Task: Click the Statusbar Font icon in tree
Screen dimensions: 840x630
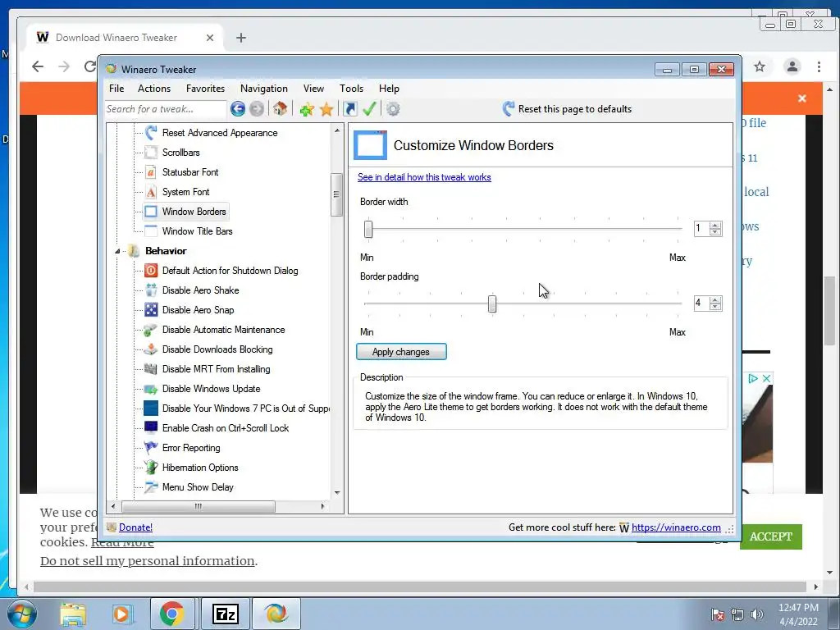Action: 151,172
